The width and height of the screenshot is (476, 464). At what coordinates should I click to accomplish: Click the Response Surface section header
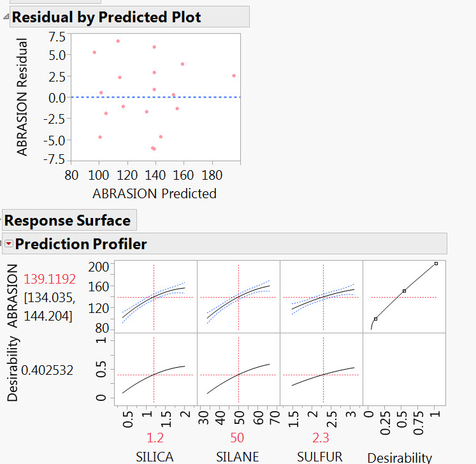pos(68,221)
